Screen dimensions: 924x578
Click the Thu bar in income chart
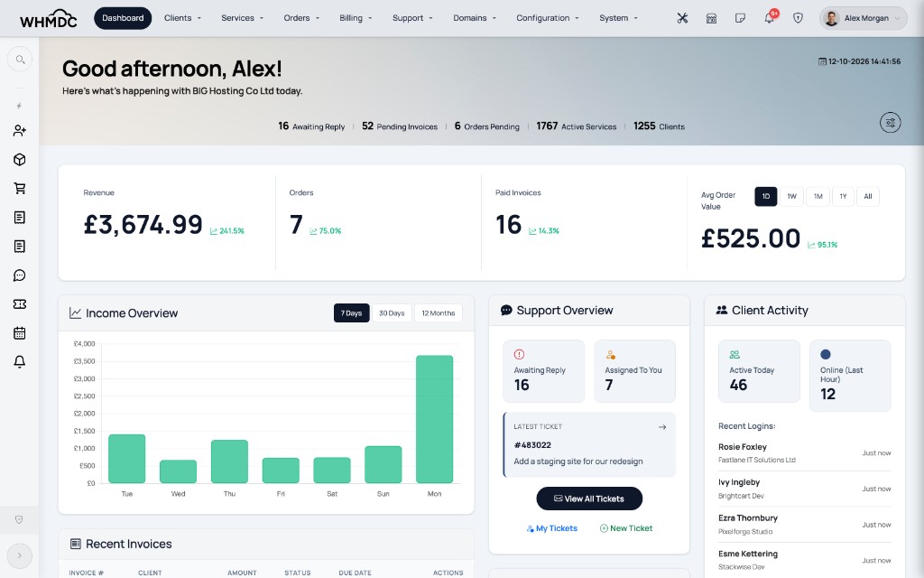coord(229,461)
